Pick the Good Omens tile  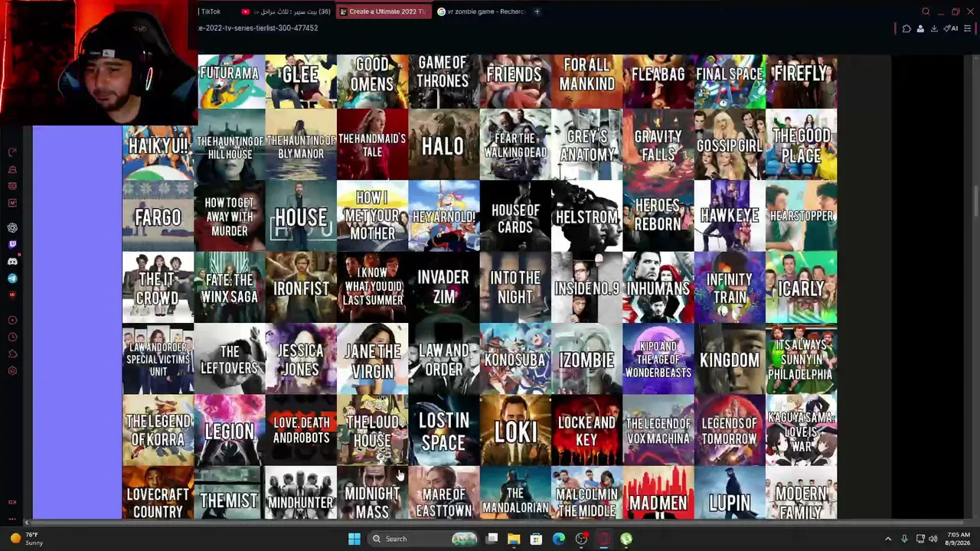click(x=372, y=81)
